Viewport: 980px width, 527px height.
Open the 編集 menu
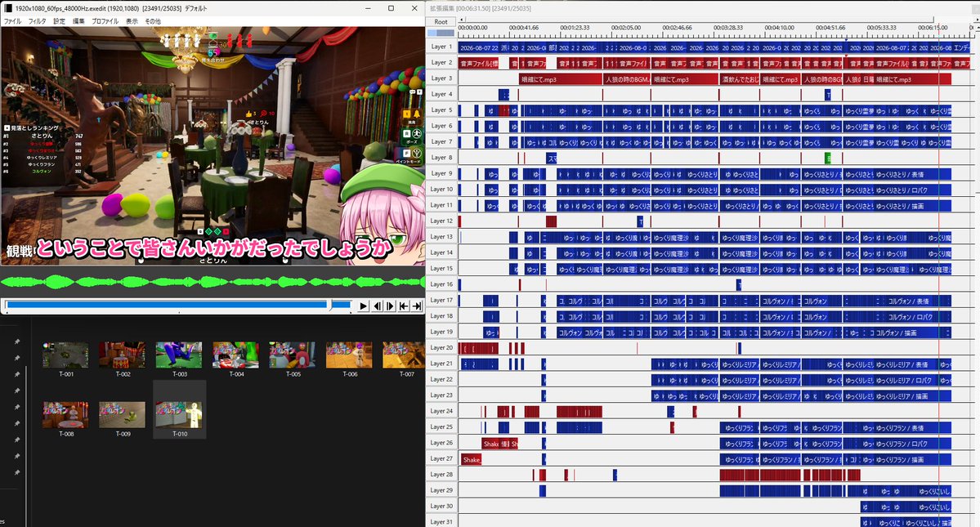78,21
